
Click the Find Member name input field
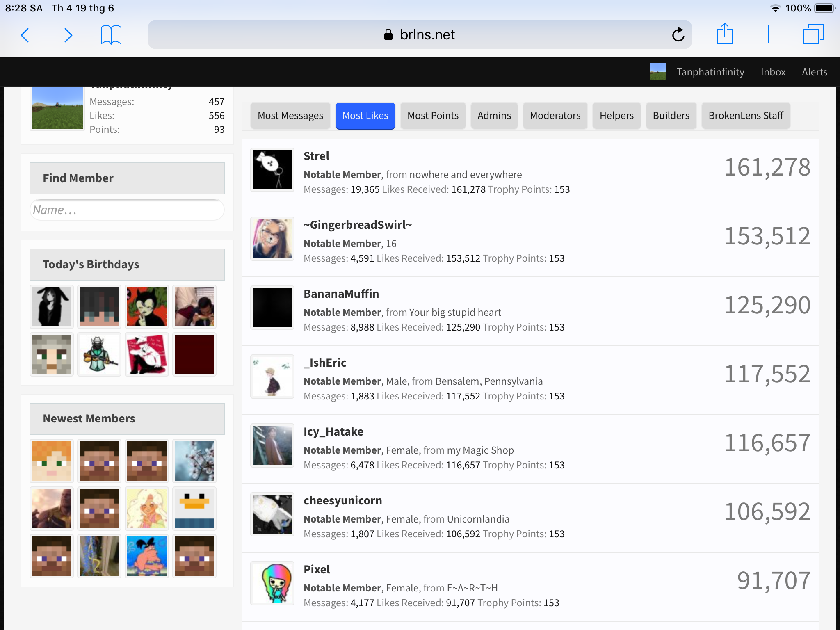[127, 210]
